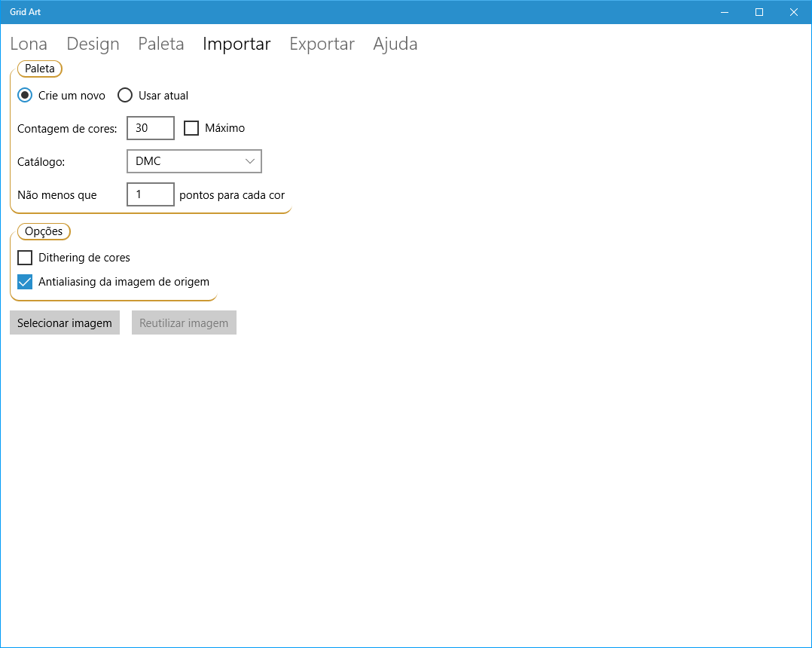Open the Ajuda tab
The height and width of the screenshot is (648, 812).
[395, 44]
